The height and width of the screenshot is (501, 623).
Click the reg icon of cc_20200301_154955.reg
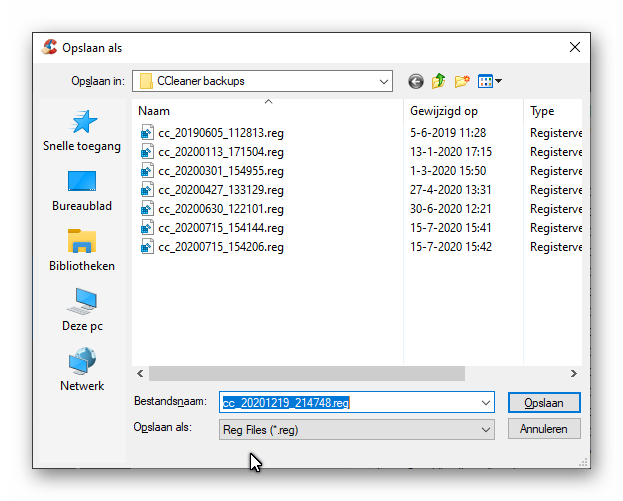click(x=147, y=170)
